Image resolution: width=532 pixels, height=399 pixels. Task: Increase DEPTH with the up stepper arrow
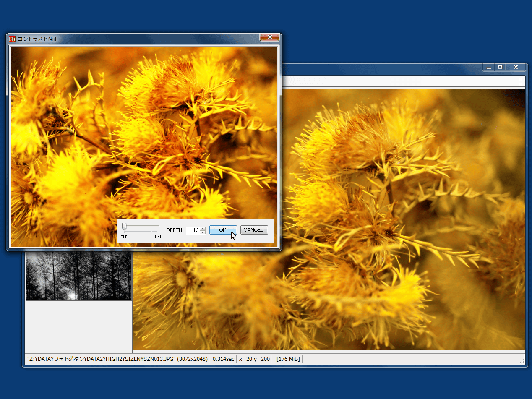(203, 229)
